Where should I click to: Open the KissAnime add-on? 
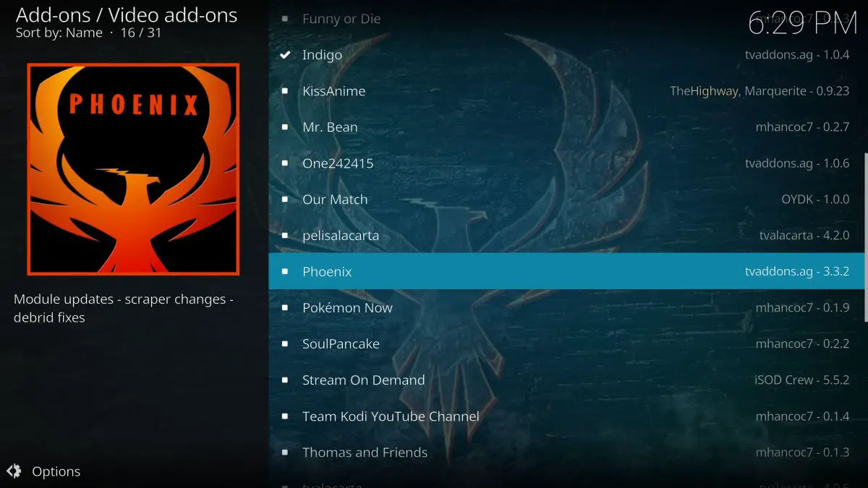pyautogui.click(x=566, y=90)
